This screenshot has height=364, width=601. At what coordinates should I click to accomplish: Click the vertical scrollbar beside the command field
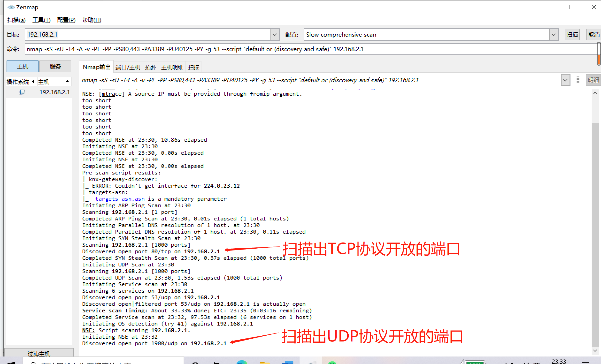point(599,54)
